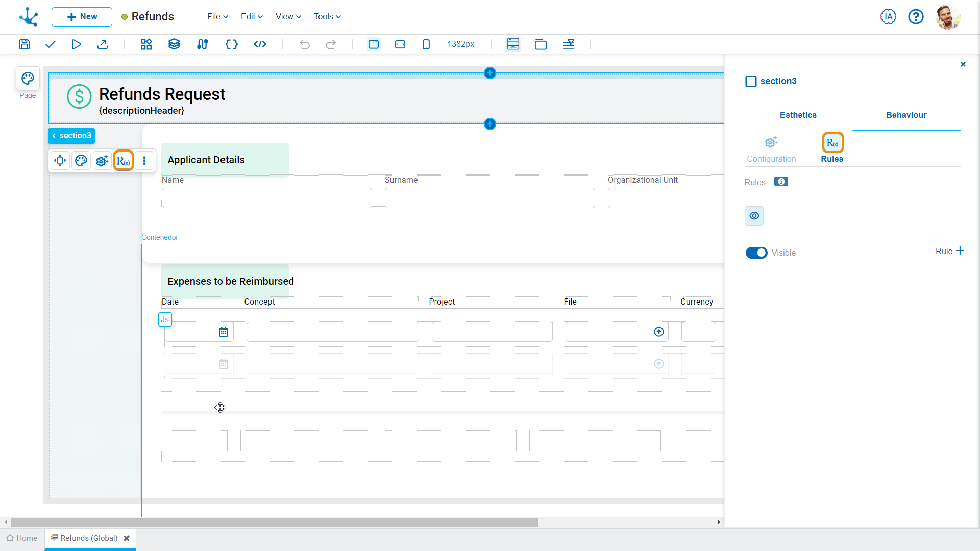Expand the Tools menu dropdown

[327, 17]
